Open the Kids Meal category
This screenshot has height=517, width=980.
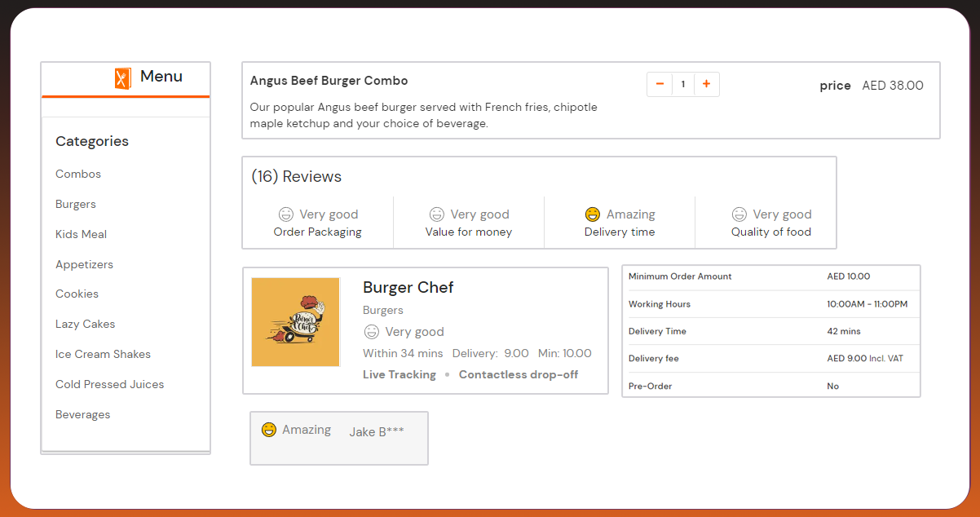[x=81, y=234]
